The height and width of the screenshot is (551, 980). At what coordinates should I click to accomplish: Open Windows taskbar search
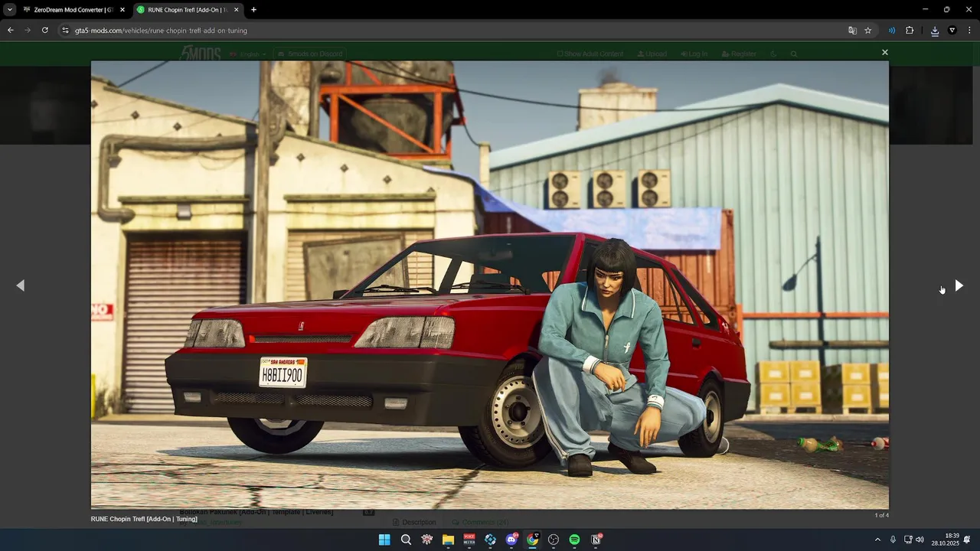point(406,540)
